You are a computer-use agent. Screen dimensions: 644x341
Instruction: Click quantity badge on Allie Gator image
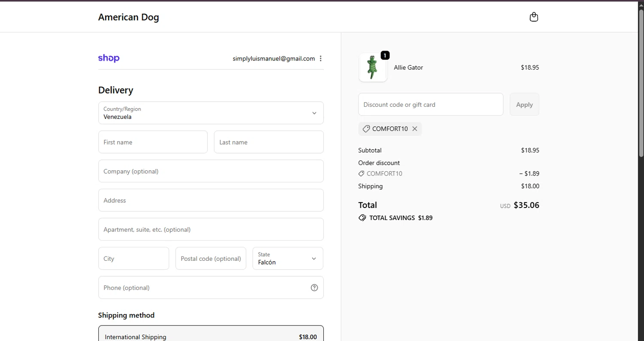(385, 55)
